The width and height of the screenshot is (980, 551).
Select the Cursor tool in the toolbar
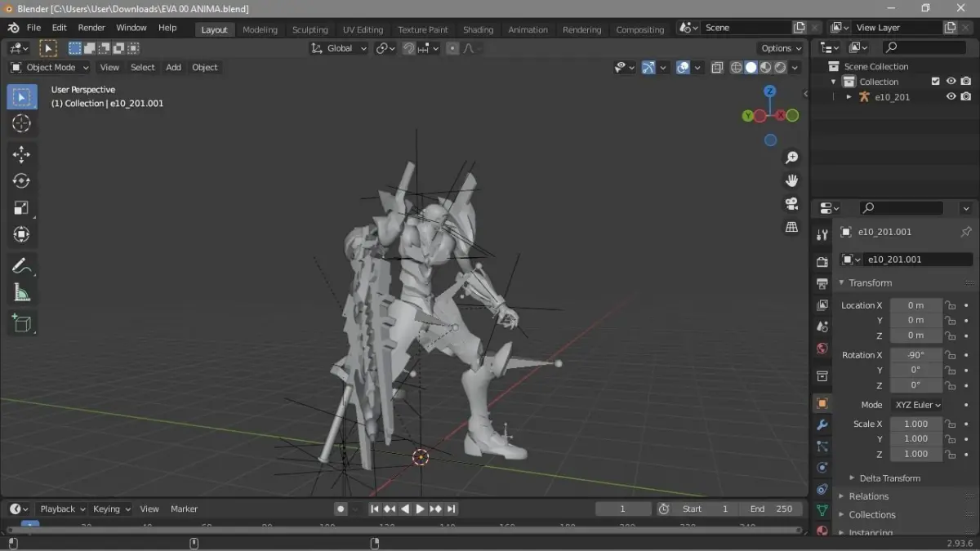[22, 124]
